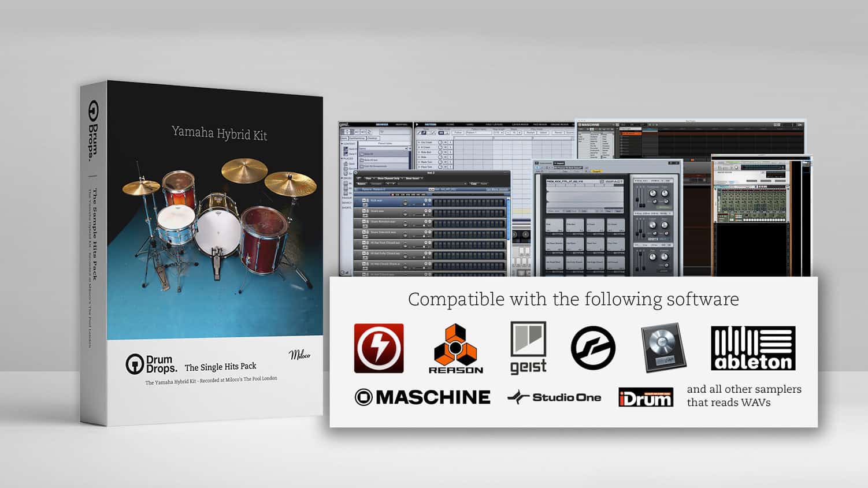868x488 pixels.
Task: Click the Ableton logo
Action: (753, 348)
